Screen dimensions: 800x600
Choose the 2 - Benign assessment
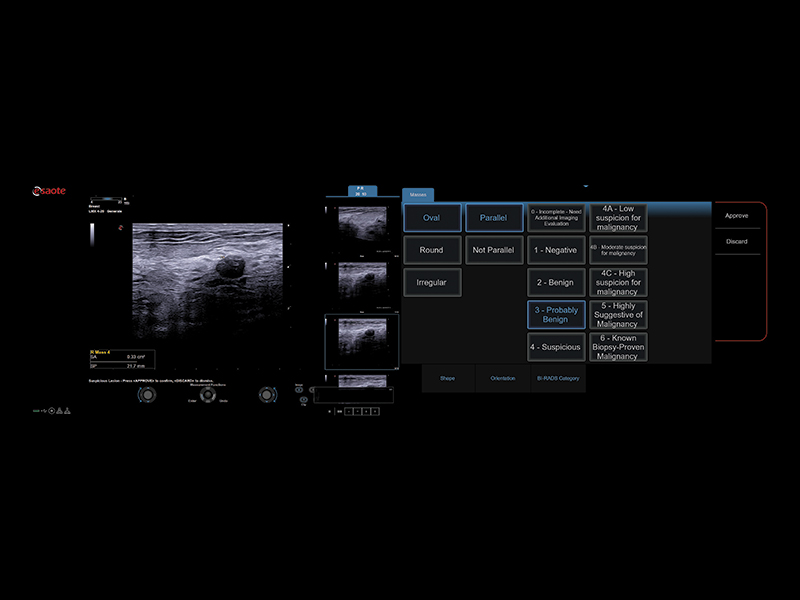pos(556,283)
